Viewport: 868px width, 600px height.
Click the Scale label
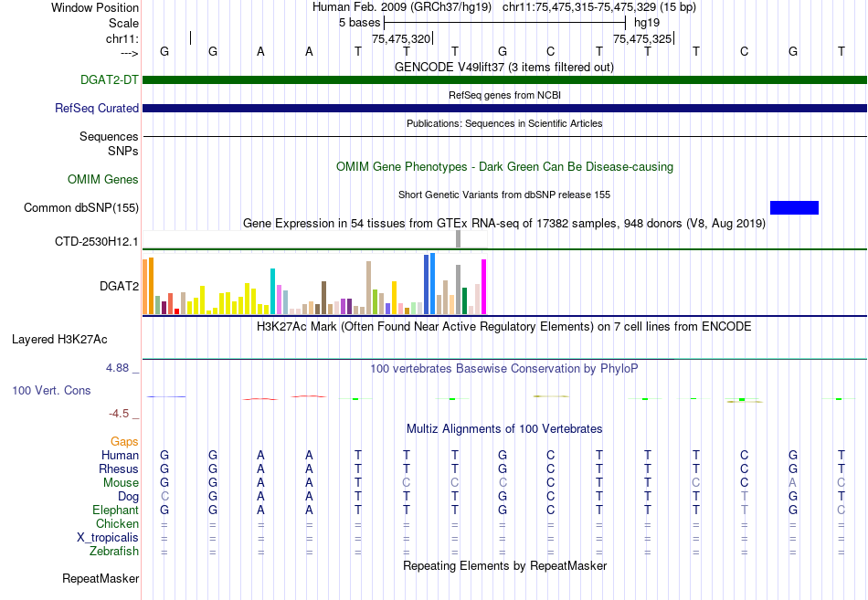pos(123,23)
